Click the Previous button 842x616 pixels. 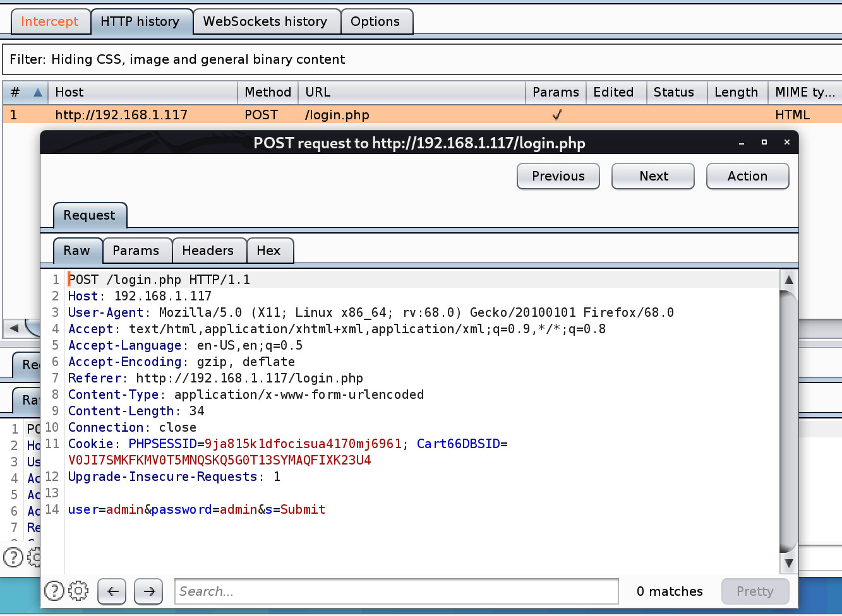[558, 176]
